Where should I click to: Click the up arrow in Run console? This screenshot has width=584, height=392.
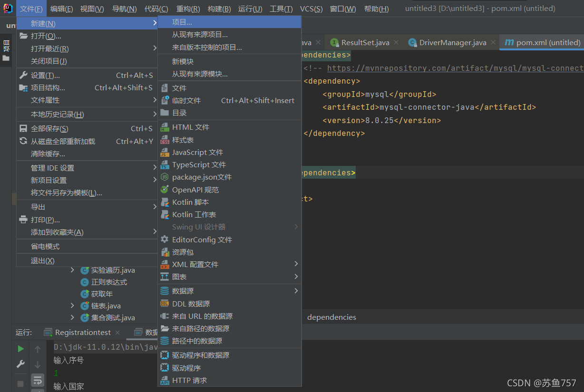38,349
